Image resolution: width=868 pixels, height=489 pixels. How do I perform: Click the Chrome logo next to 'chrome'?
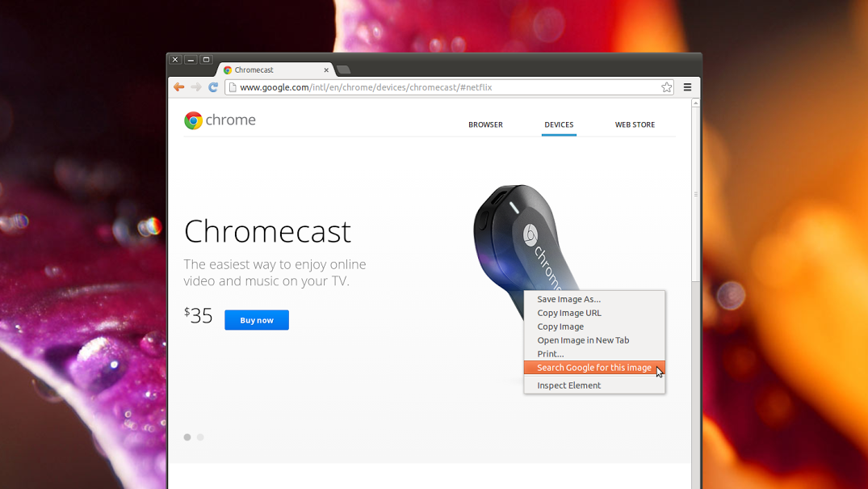point(193,120)
